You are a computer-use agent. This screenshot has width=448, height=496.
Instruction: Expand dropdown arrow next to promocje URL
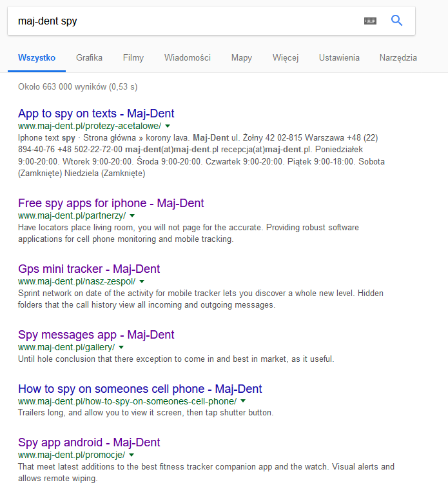point(131,455)
